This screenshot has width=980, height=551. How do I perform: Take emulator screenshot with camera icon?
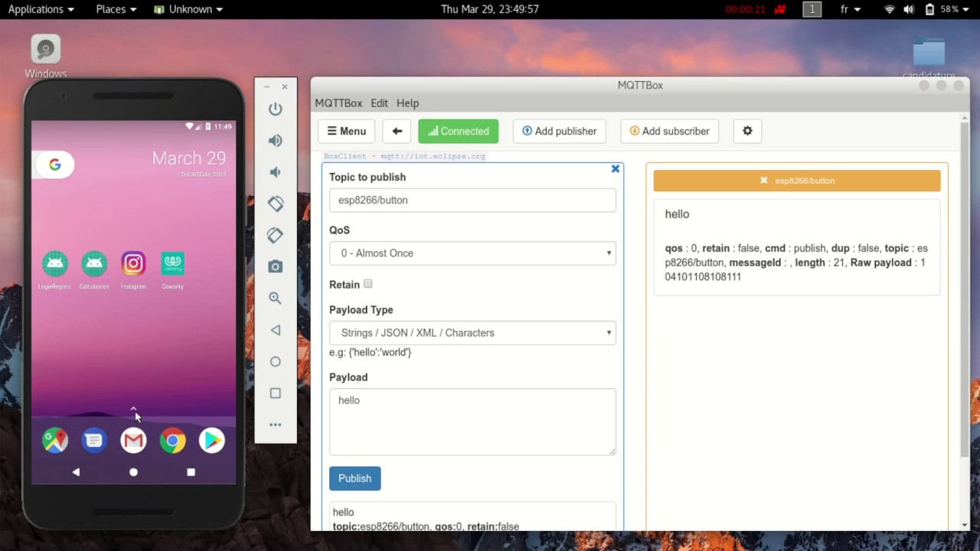pos(276,266)
